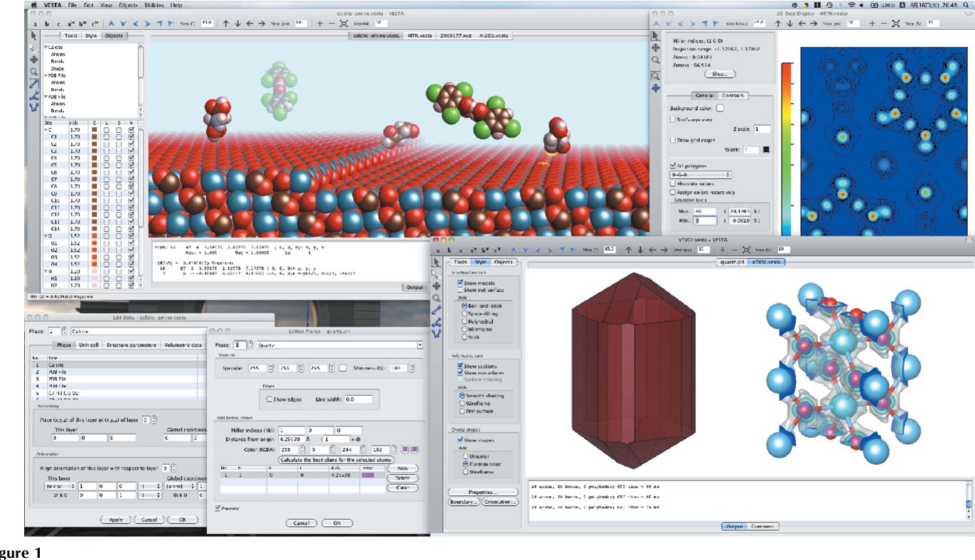
Task: Collapse the C site group in site list
Action: (45, 130)
